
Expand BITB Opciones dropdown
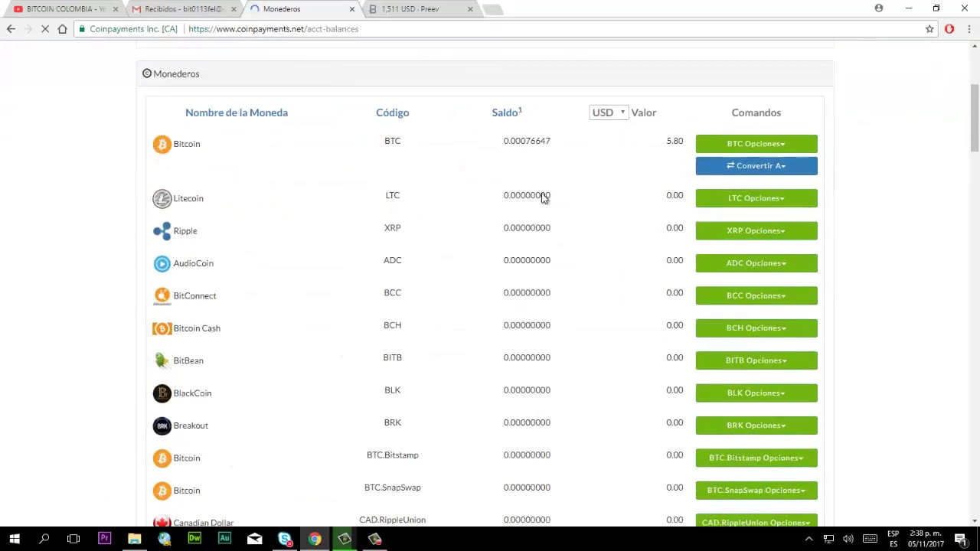(x=756, y=360)
